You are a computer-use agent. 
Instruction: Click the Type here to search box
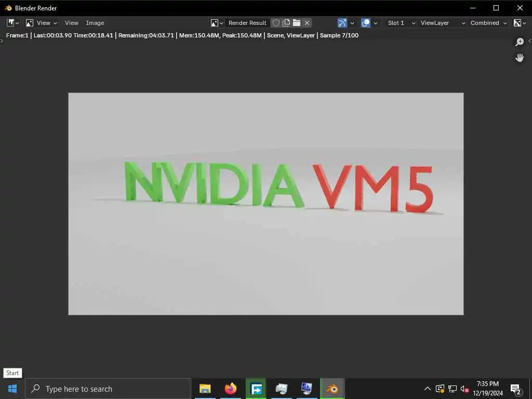(x=108, y=389)
